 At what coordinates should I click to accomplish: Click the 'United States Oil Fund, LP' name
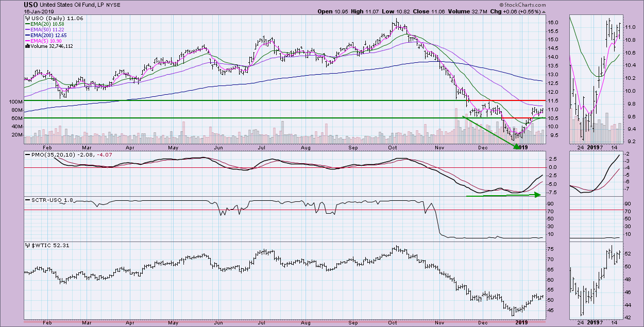point(72,6)
